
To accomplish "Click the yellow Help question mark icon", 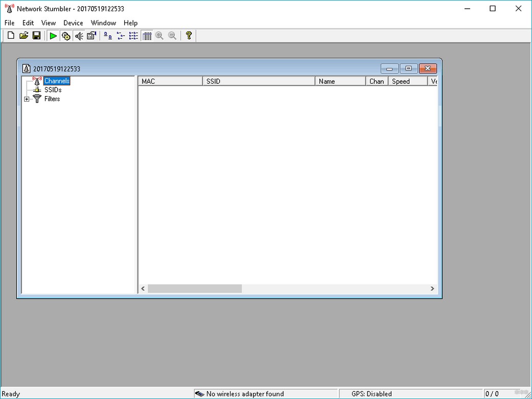I will (189, 36).
